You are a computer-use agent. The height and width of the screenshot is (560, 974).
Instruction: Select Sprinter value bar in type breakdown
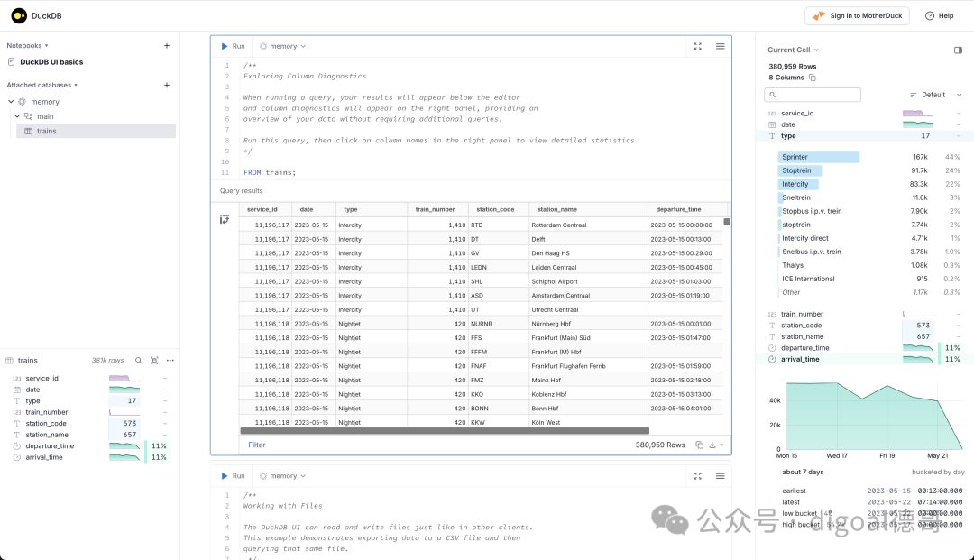[818, 157]
